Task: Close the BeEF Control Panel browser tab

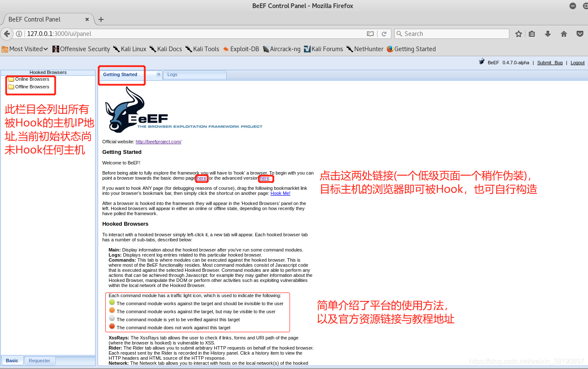Action: pos(87,19)
